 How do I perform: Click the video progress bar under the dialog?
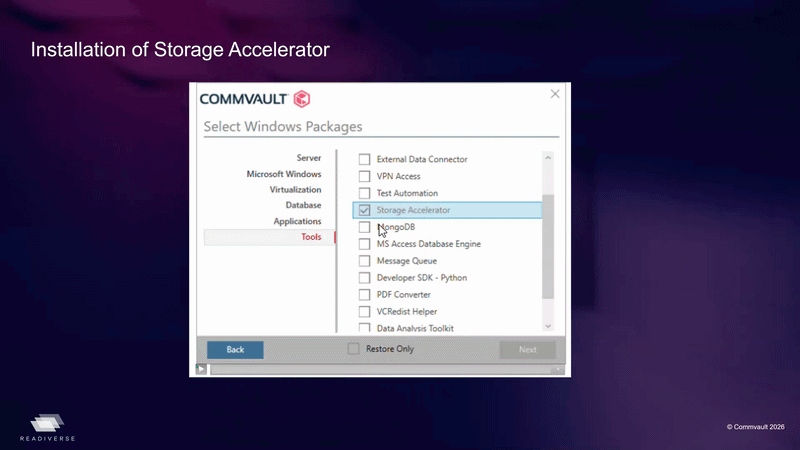[387, 369]
